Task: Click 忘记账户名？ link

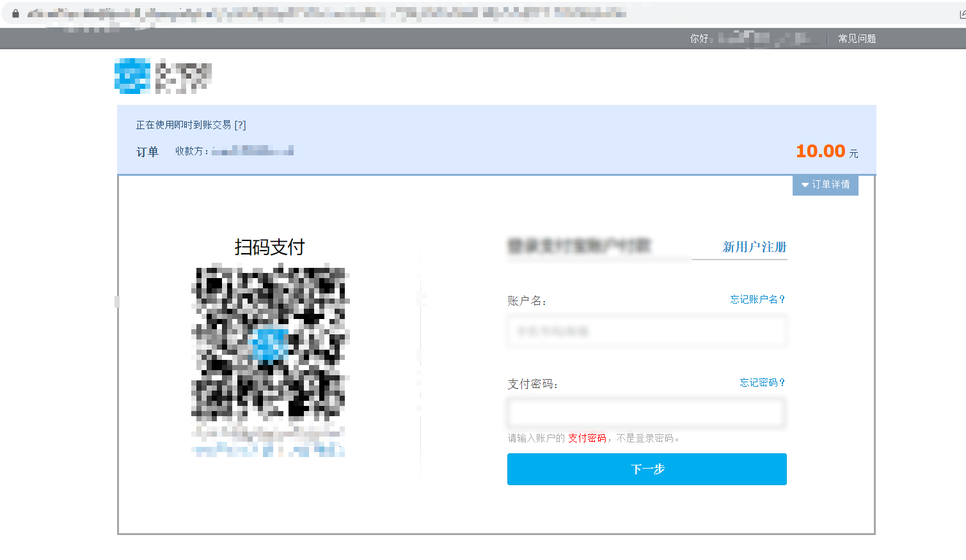Action: pyautogui.click(x=757, y=299)
